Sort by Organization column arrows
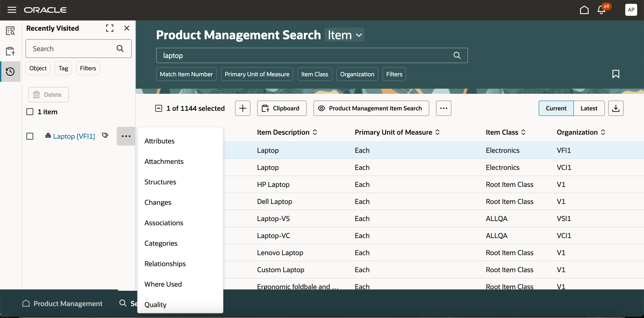 pyautogui.click(x=603, y=132)
